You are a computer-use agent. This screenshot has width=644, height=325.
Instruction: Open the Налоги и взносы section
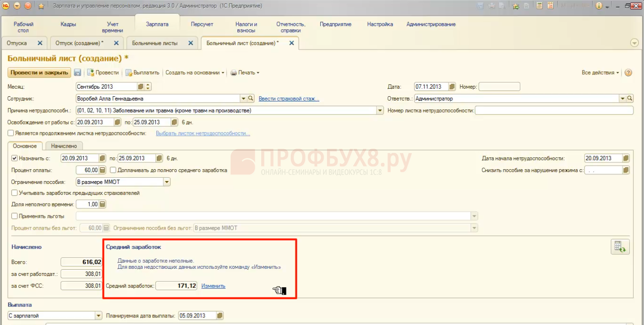(246, 27)
